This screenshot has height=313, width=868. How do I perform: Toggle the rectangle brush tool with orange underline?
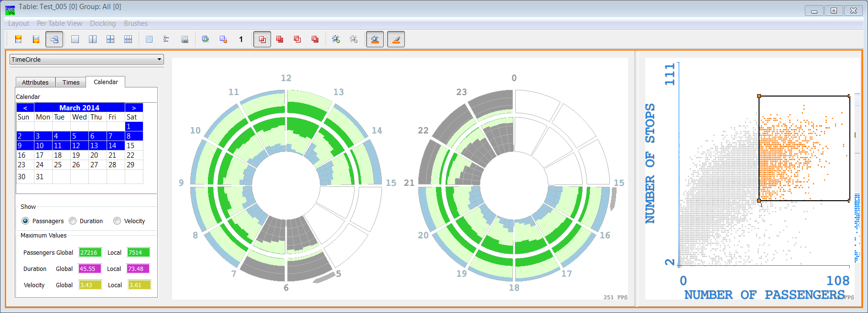click(x=375, y=39)
